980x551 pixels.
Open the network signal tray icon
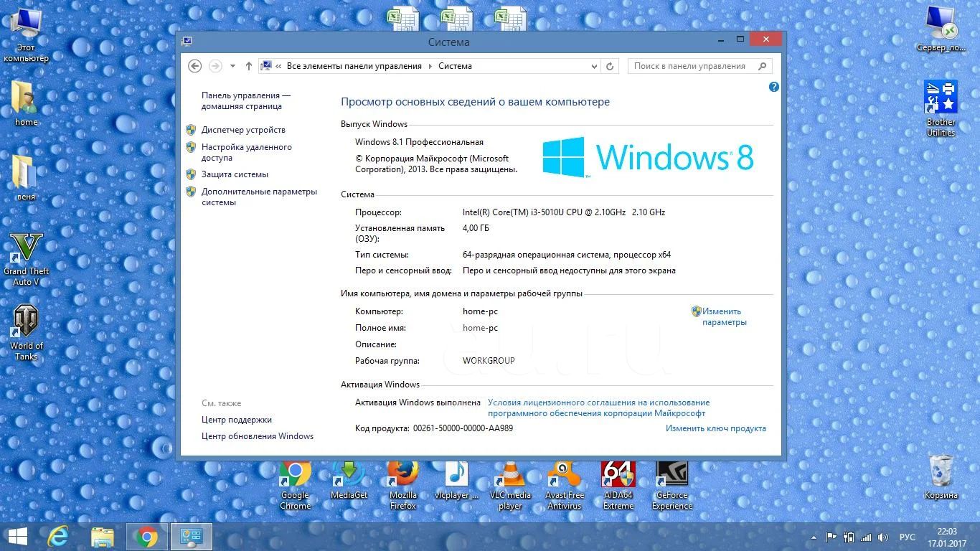point(866,537)
